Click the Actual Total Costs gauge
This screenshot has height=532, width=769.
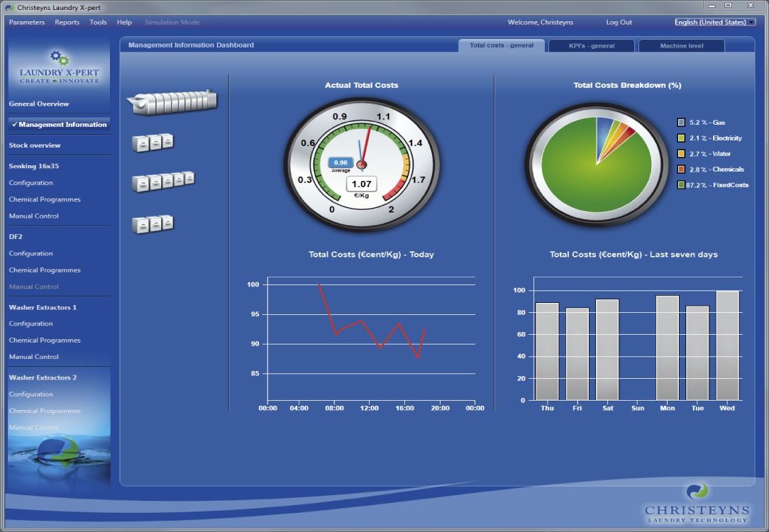(362, 165)
